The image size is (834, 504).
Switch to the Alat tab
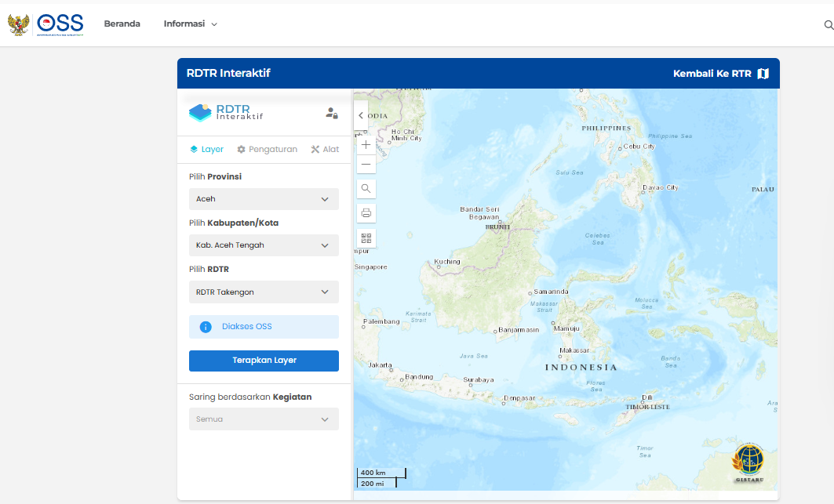click(x=325, y=149)
